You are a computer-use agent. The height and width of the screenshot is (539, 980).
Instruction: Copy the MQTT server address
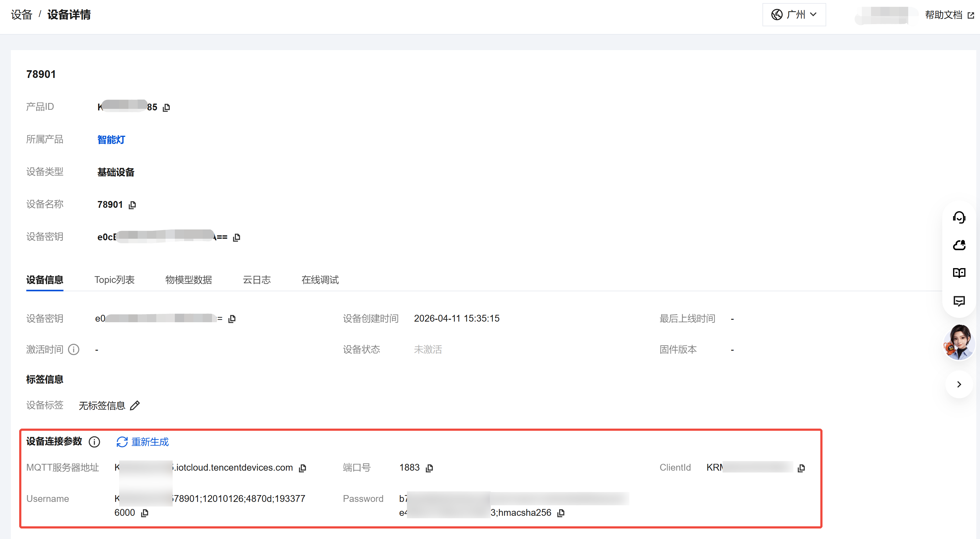pyautogui.click(x=302, y=468)
